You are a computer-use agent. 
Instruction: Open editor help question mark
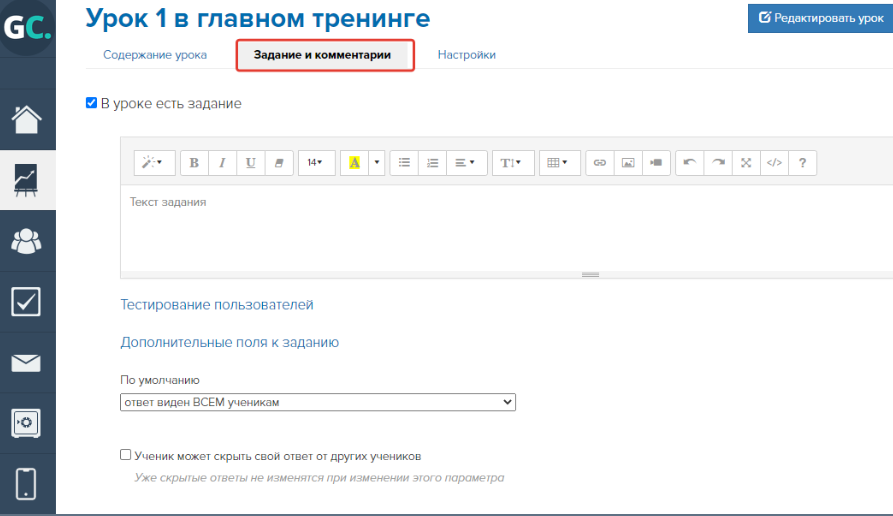[x=802, y=163]
